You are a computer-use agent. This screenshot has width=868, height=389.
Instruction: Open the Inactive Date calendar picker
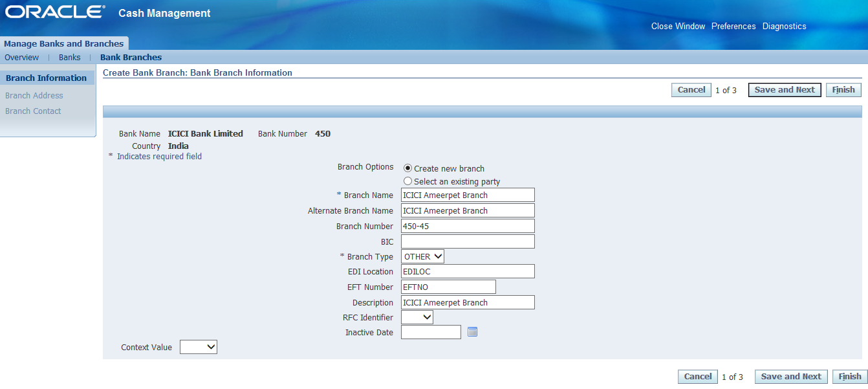click(x=472, y=332)
